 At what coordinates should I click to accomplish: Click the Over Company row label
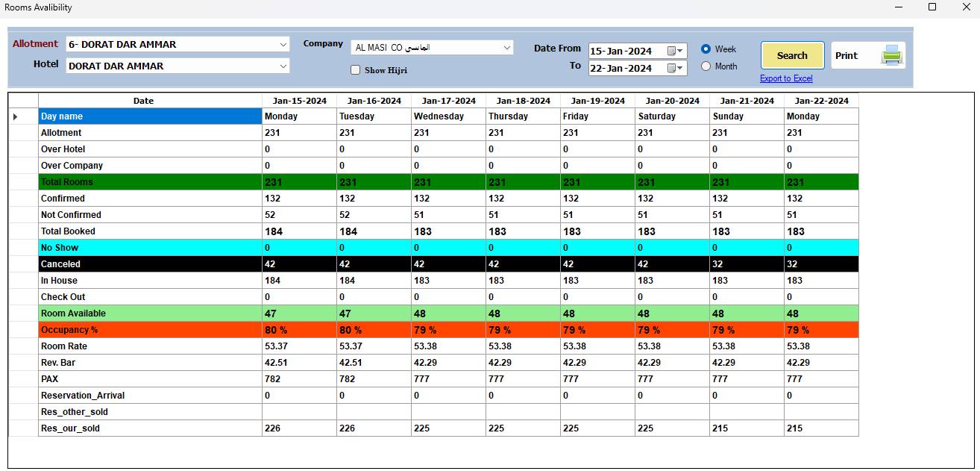(150, 166)
